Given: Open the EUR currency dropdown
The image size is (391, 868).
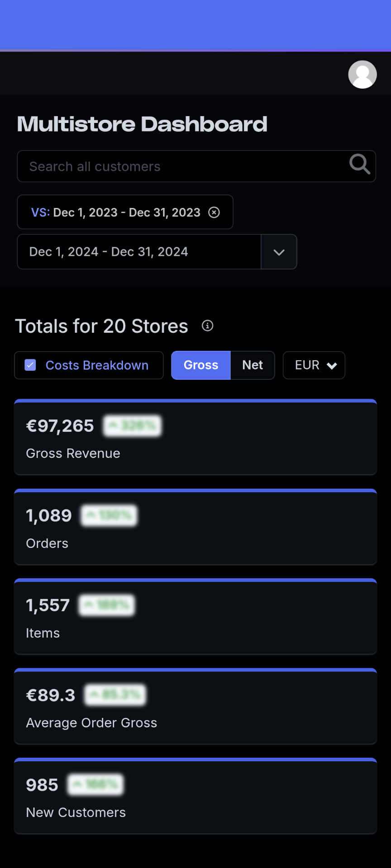Looking at the screenshot, I should click(314, 365).
